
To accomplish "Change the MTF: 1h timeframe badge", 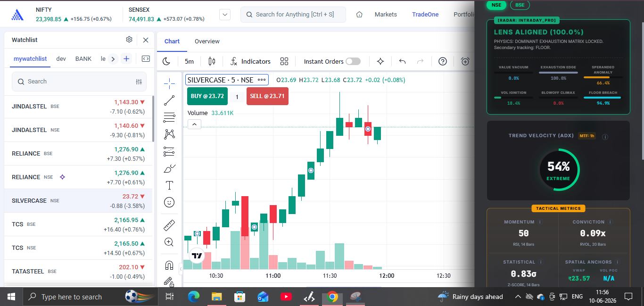I will [x=587, y=136].
